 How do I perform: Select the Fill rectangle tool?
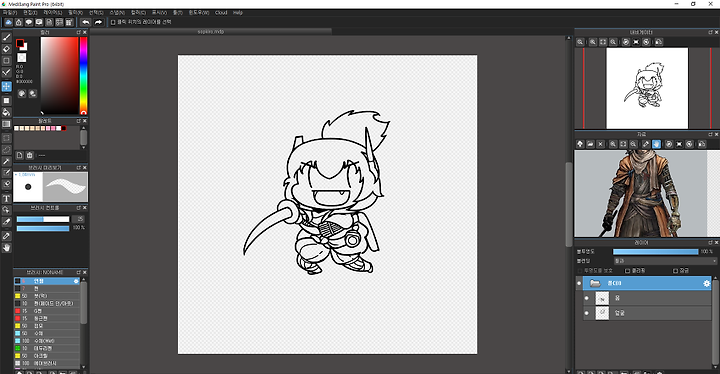pyautogui.click(x=6, y=100)
